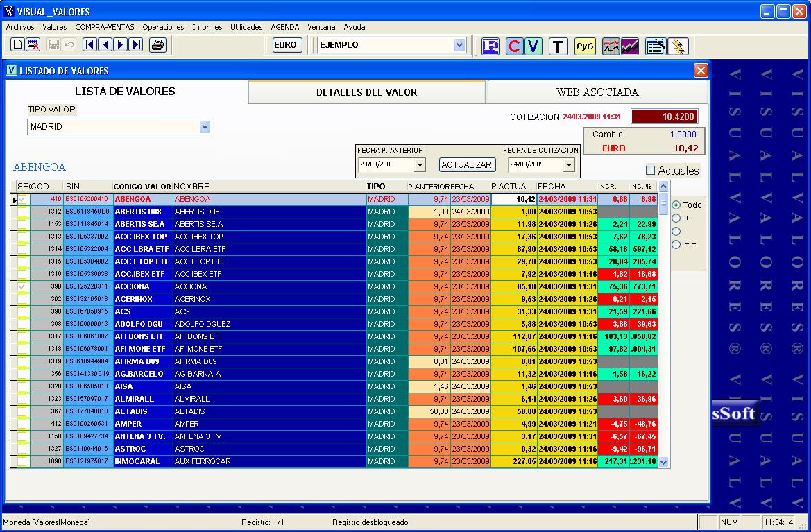
Task: Click the red C toolbar icon
Action: click(514, 46)
